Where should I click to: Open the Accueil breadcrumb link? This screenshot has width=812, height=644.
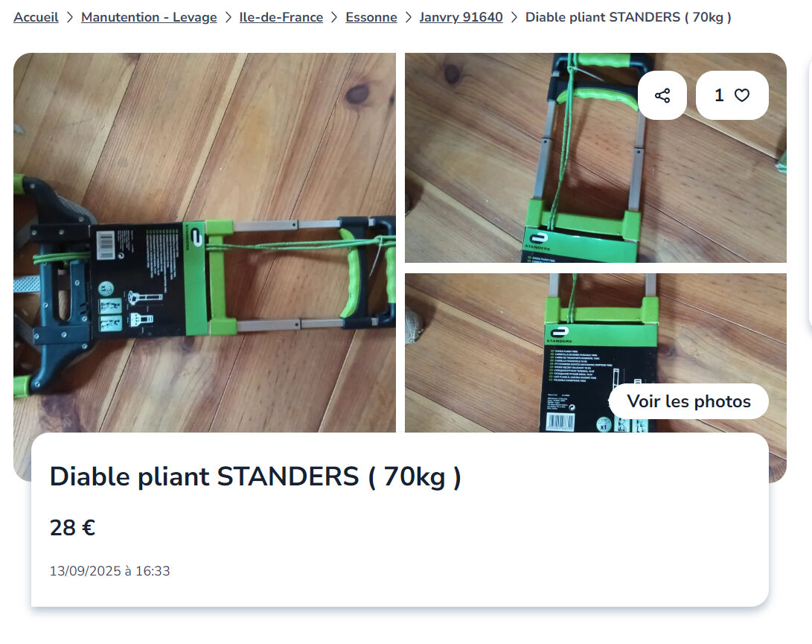pyautogui.click(x=36, y=17)
